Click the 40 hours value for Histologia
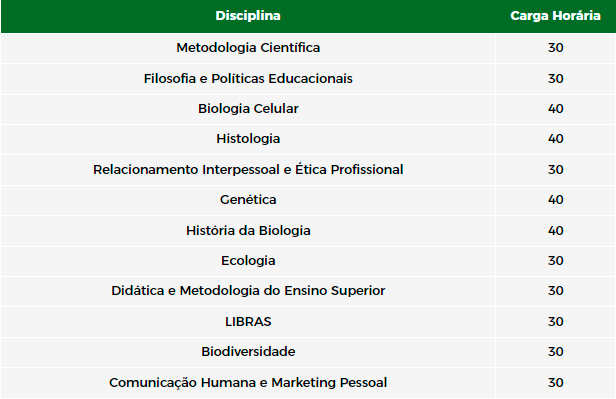 point(556,139)
